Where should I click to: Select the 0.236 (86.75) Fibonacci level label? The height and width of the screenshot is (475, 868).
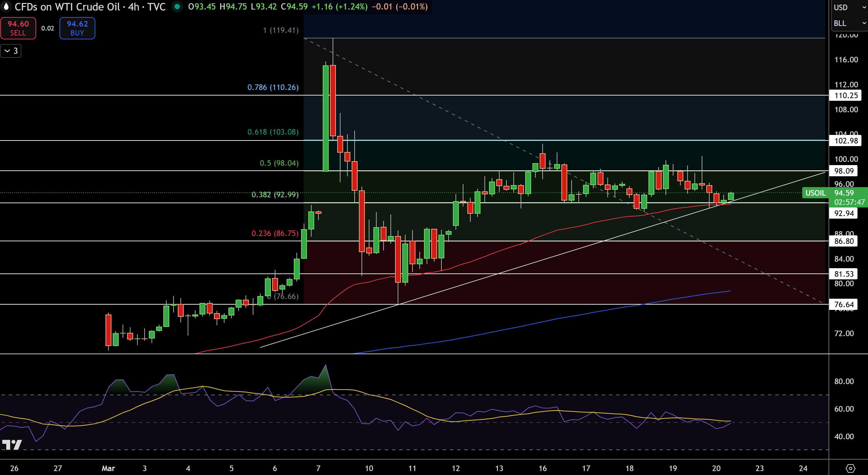275,233
